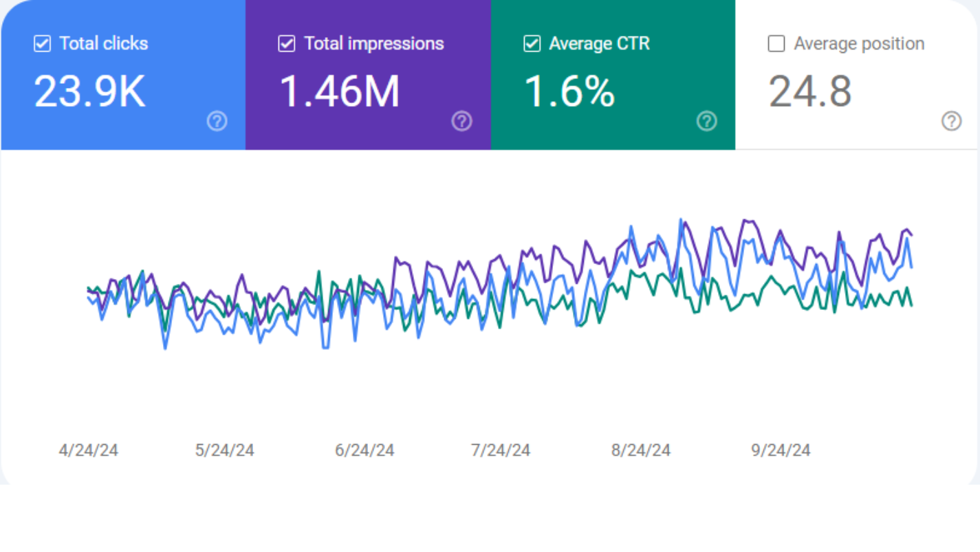Screen dimensions: 980x552
Task: Click the 7/24/24 date axis label
Action: click(x=501, y=450)
